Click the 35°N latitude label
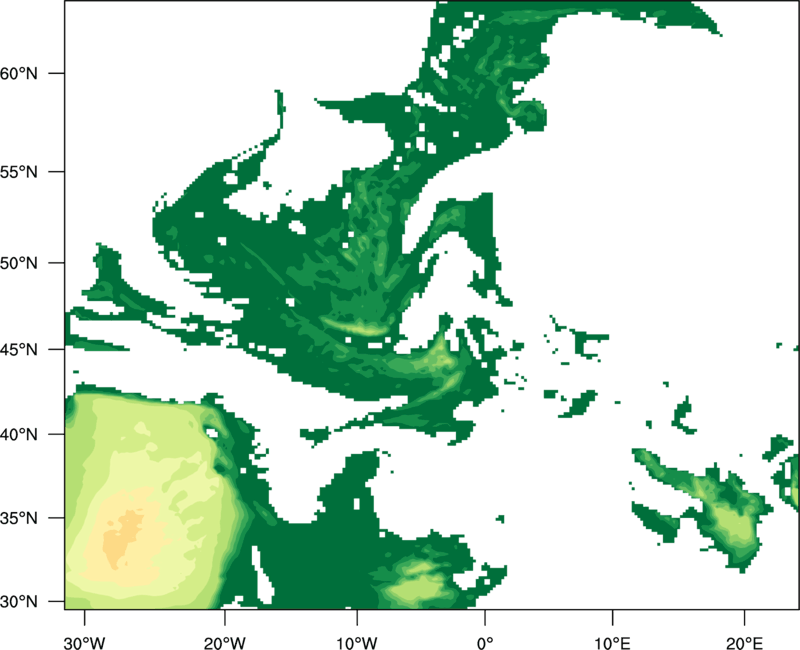Image resolution: width=800 pixels, height=650 pixels. click(19, 518)
